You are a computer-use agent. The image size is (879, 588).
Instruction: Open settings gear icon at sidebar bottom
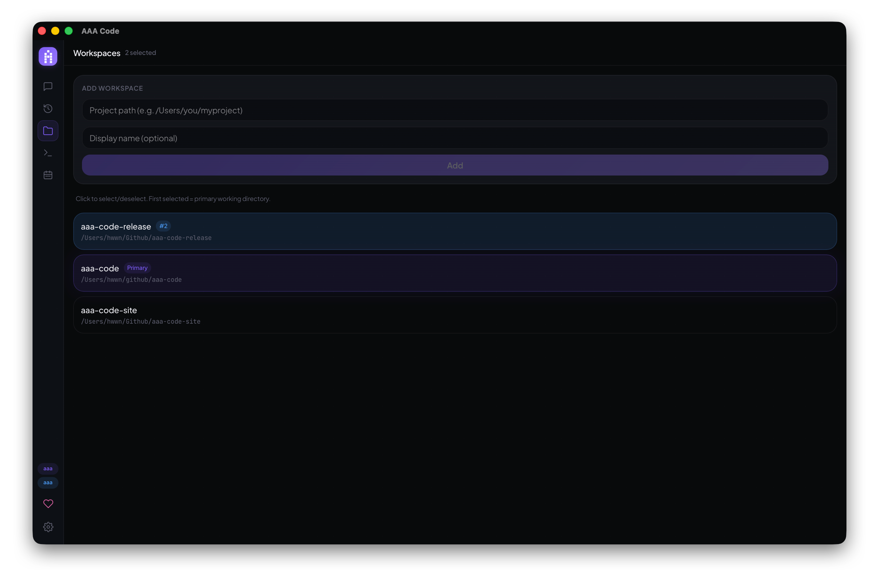(48, 527)
